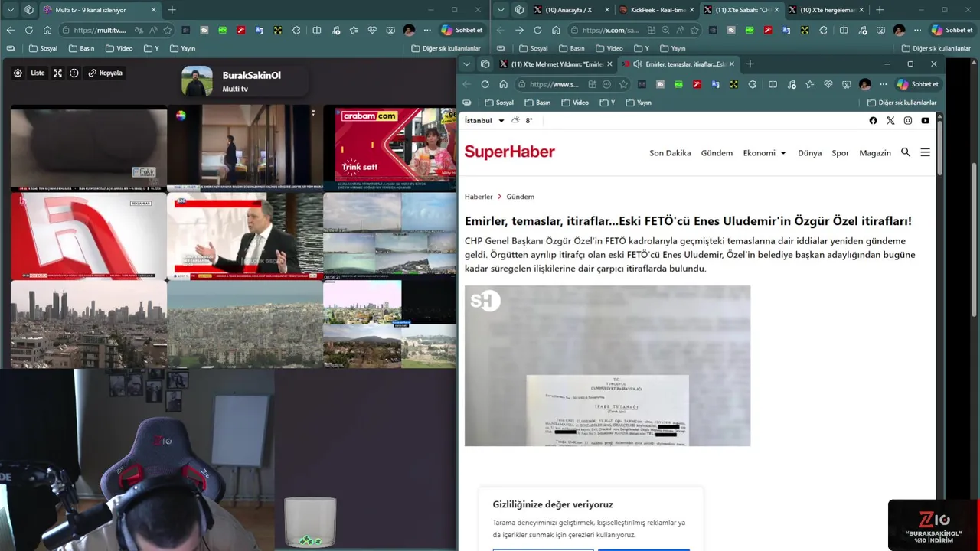
Task: Select the red logo channel tile
Action: [88, 236]
